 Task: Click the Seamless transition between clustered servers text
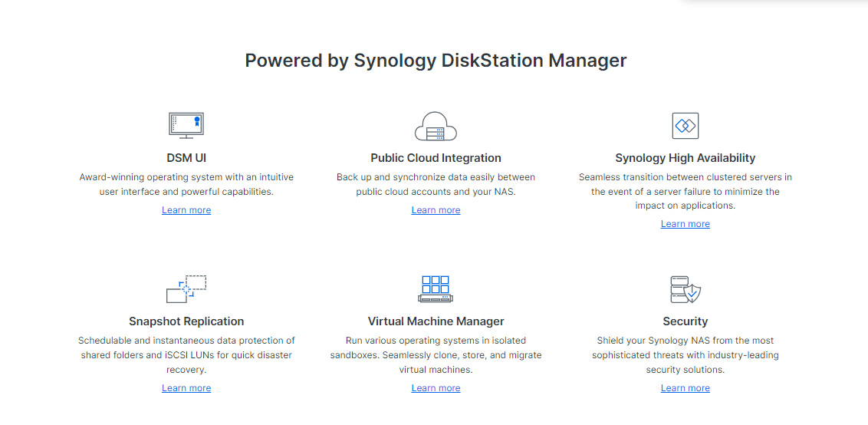[685, 191]
